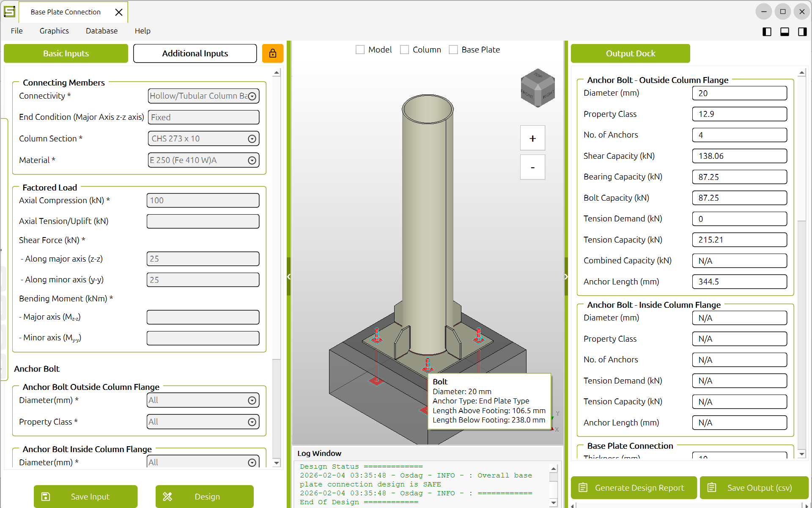Click the log window scrollbar down arrow

[x=553, y=502]
